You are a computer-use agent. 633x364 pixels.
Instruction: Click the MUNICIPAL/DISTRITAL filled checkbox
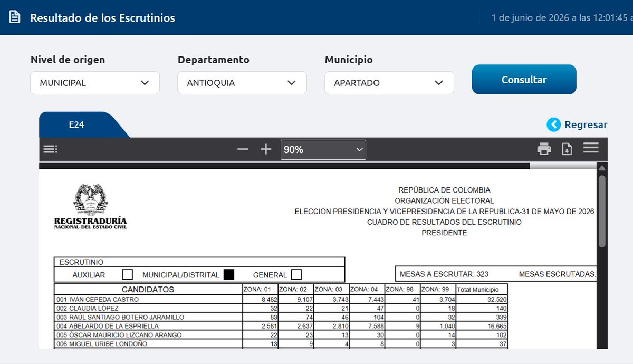(x=228, y=274)
